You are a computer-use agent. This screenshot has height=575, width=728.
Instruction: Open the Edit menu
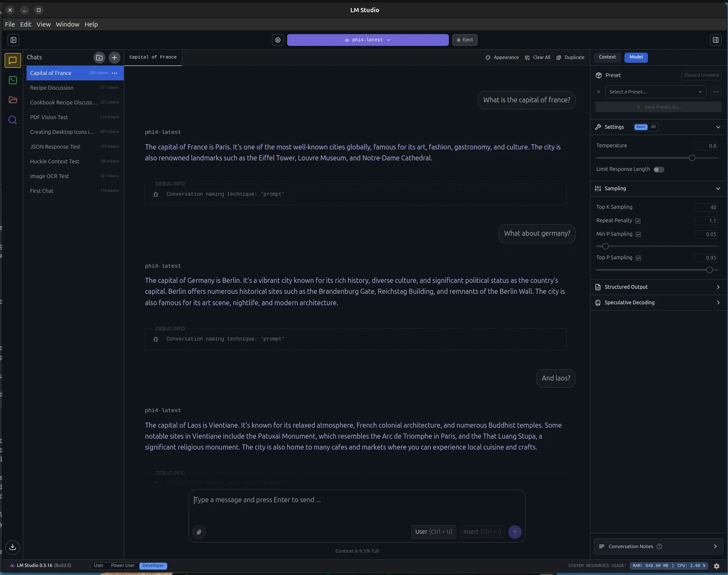[26, 24]
